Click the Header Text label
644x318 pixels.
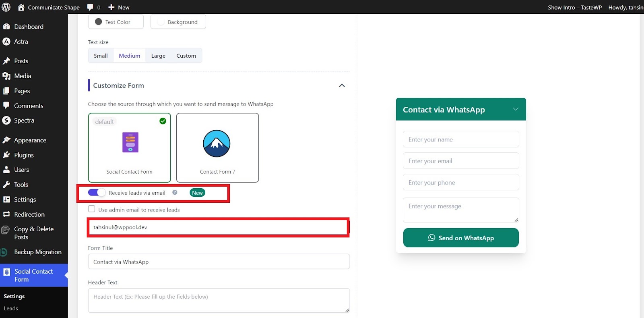click(x=103, y=282)
